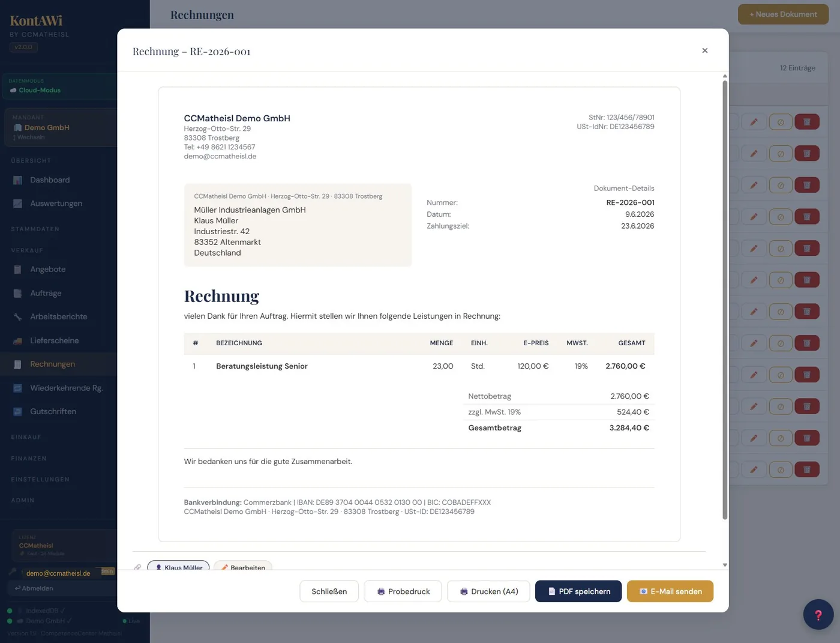Click invoice number RE-2026-001 in Dokument-Details
Screen dimensions: 840x643
coord(630,202)
